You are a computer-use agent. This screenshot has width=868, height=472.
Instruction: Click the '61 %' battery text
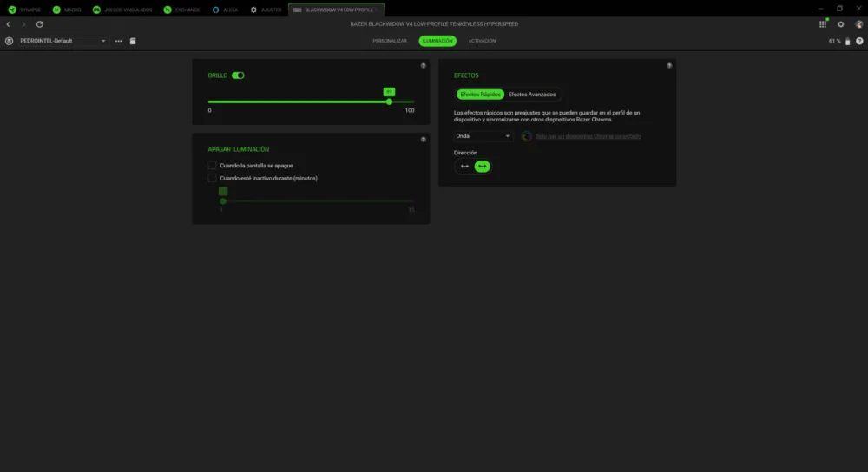834,42
